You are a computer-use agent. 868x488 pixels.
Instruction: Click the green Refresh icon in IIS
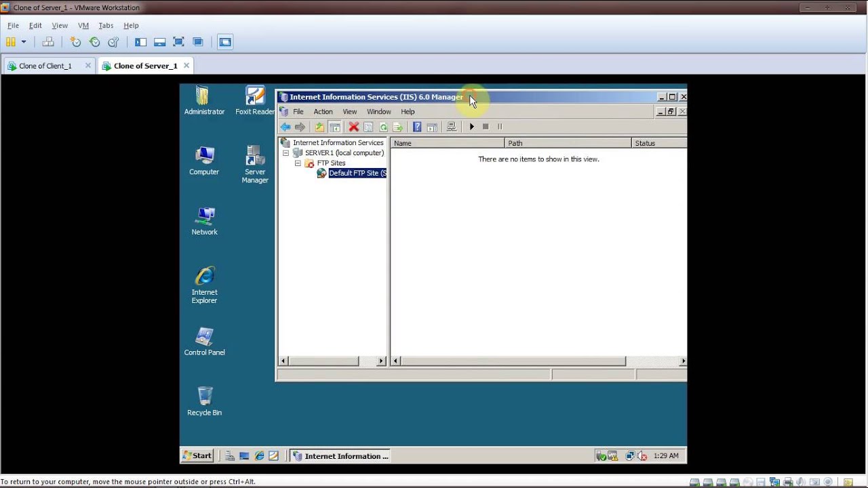(x=383, y=127)
